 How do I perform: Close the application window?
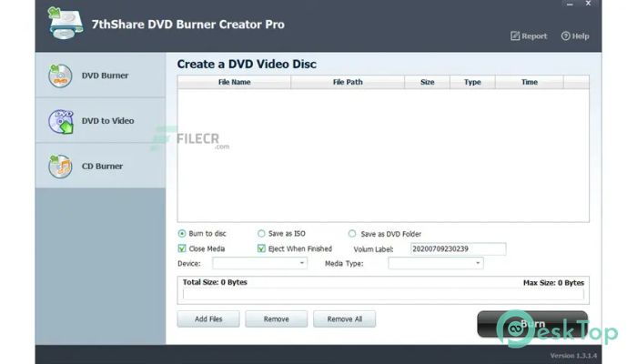tap(588, 4)
